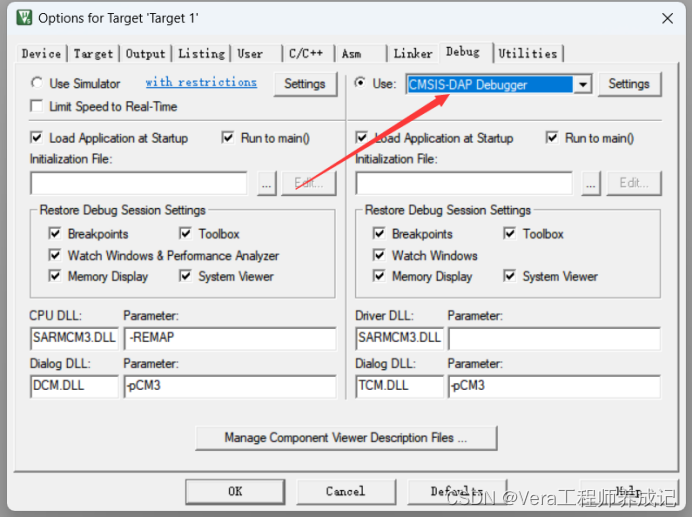
Task: Select the Use debugger radio button
Action: (x=361, y=83)
